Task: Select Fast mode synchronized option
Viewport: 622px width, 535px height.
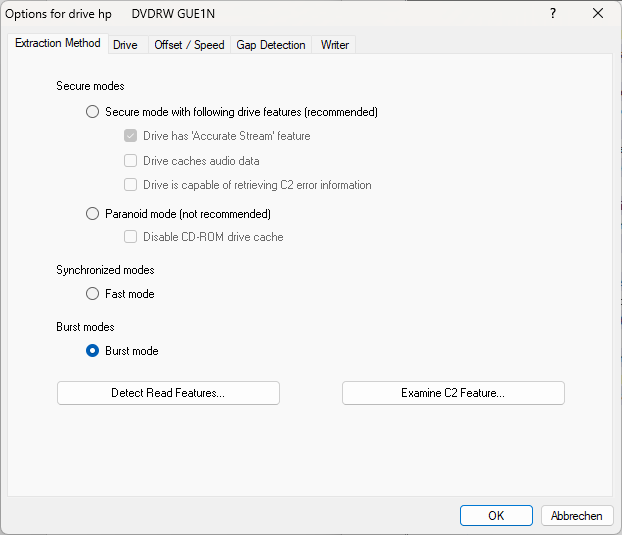Action: [x=93, y=294]
